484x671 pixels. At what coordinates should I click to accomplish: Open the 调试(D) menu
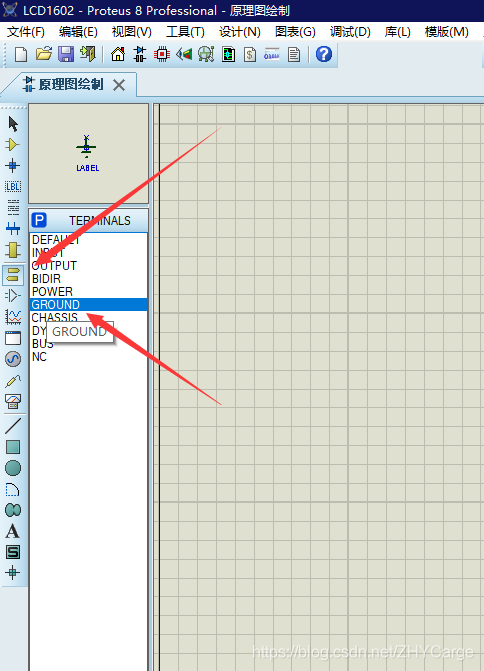pos(350,32)
